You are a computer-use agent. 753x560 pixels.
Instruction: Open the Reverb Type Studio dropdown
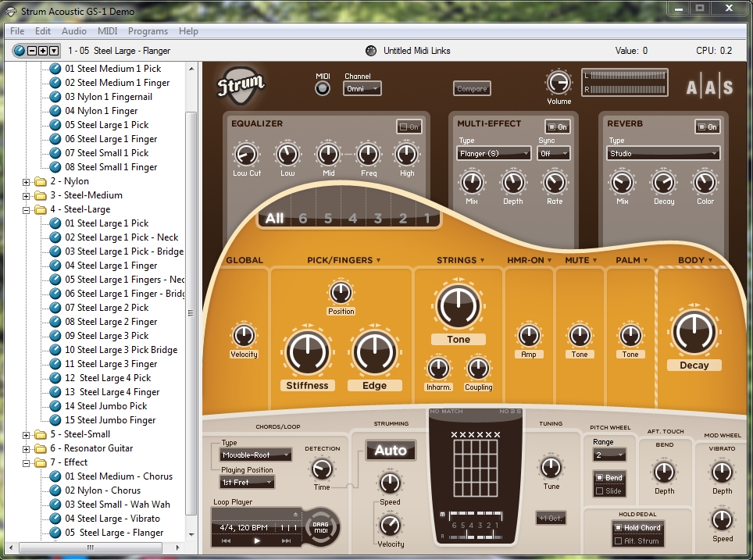pyautogui.click(x=663, y=154)
